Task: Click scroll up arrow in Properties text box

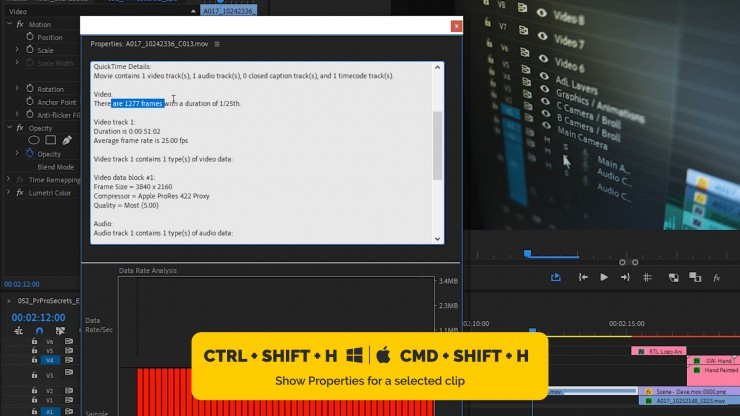Action: (437, 68)
